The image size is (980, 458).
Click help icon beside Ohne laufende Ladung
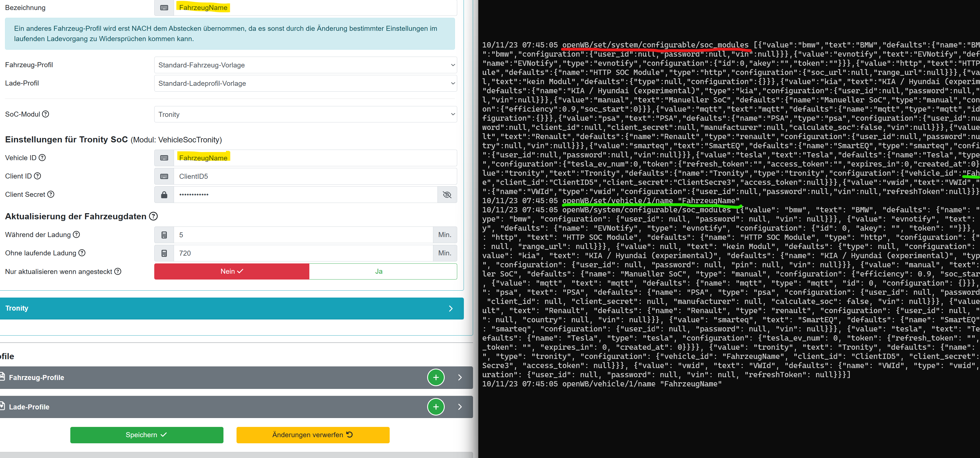pyautogui.click(x=82, y=253)
